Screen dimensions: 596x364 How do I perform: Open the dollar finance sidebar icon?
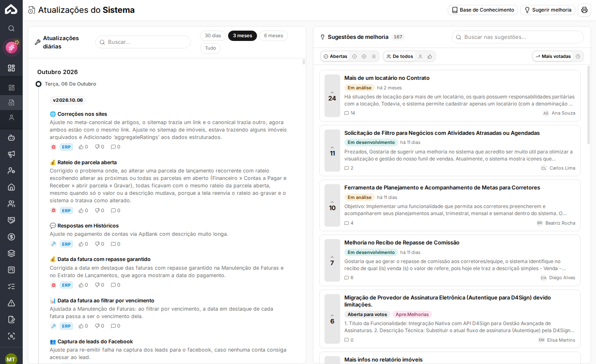tap(11, 237)
